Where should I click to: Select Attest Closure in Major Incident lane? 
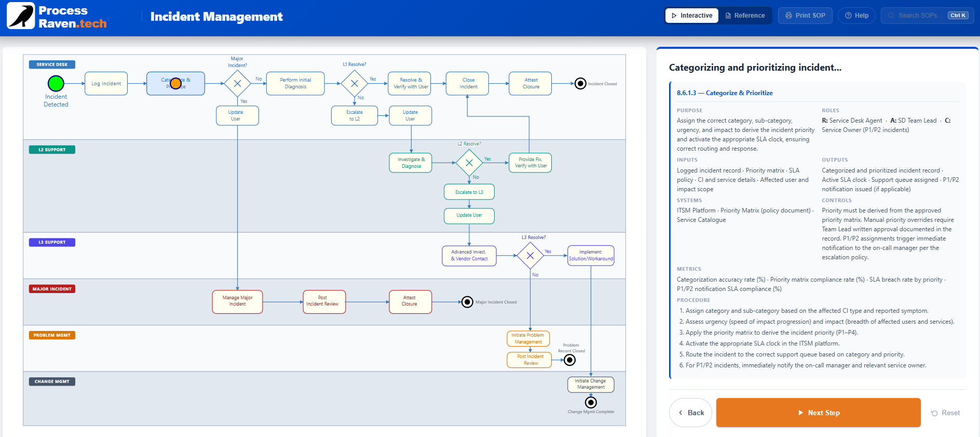pyautogui.click(x=411, y=301)
